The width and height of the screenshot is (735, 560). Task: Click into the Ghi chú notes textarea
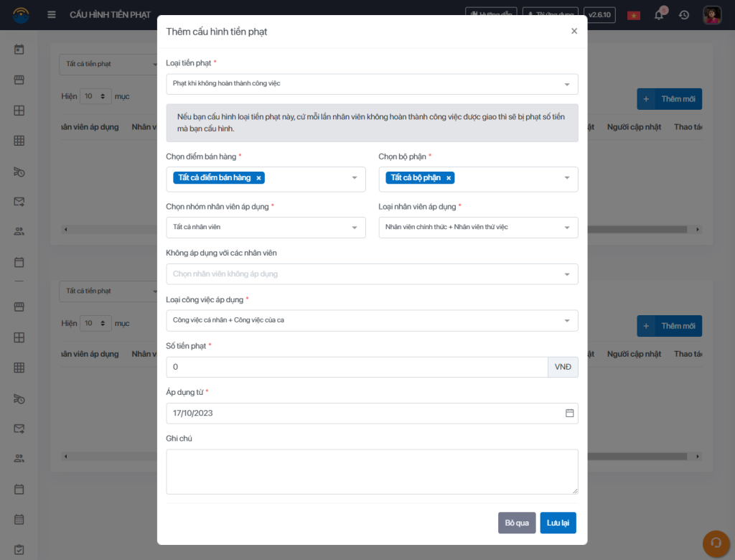pos(372,472)
